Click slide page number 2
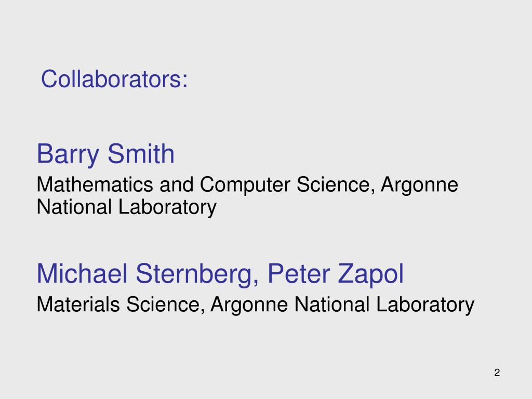Screen dimensions: 532x399 (x=497, y=373)
